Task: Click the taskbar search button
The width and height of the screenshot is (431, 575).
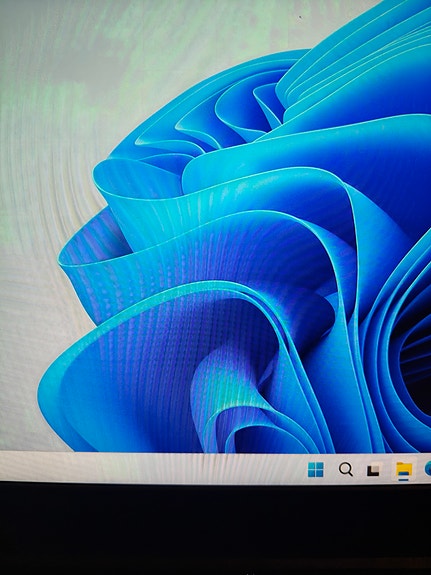Action: pos(346,469)
